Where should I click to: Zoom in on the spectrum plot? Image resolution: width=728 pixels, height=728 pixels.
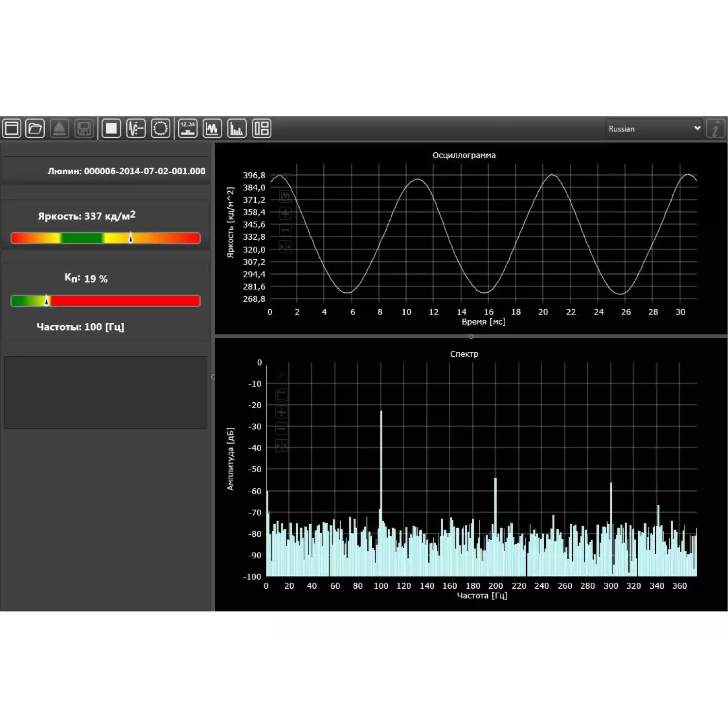point(281,412)
